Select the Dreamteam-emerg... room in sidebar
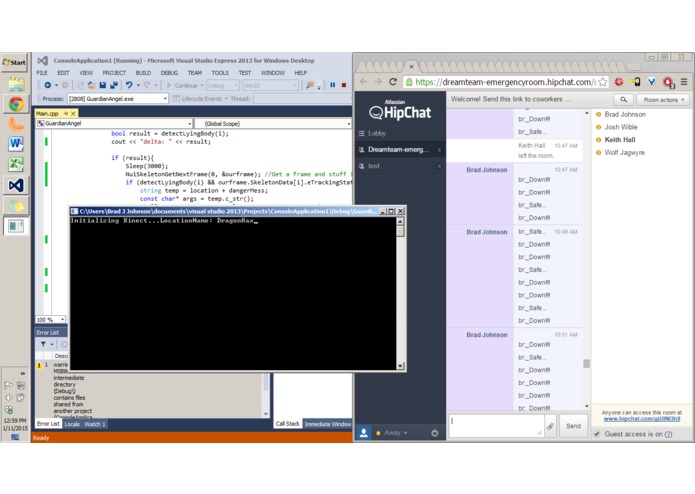 point(398,150)
